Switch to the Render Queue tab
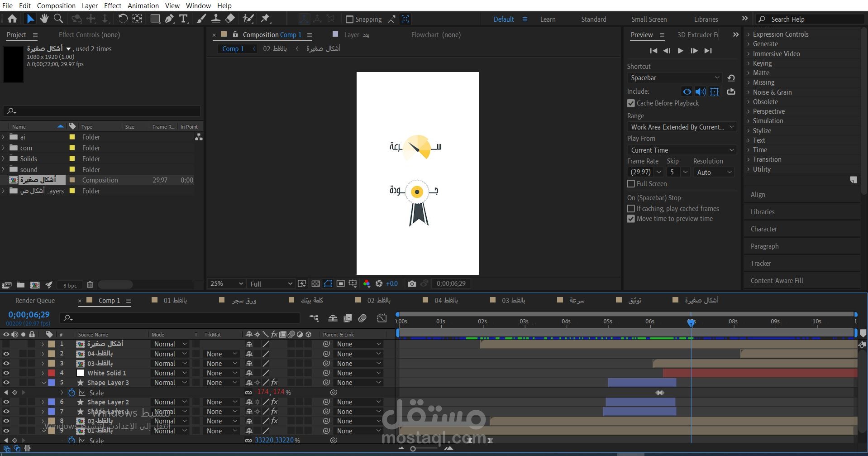The height and width of the screenshot is (456, 868). point(35,300)
